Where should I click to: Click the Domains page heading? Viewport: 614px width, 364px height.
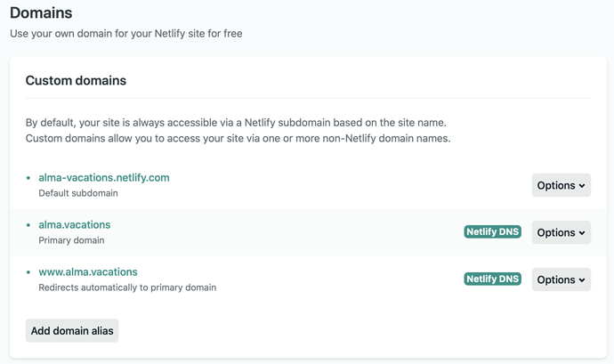[41, 13]
